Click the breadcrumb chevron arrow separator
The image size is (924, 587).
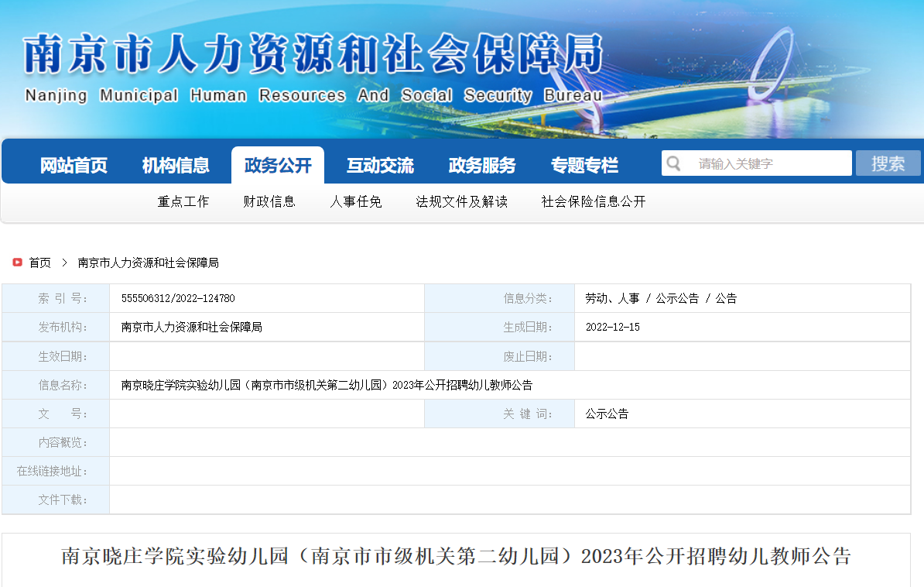point(64,263)
